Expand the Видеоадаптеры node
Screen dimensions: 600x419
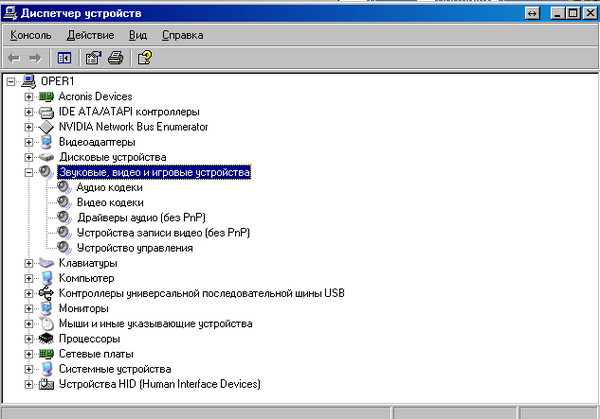[29, 142]
